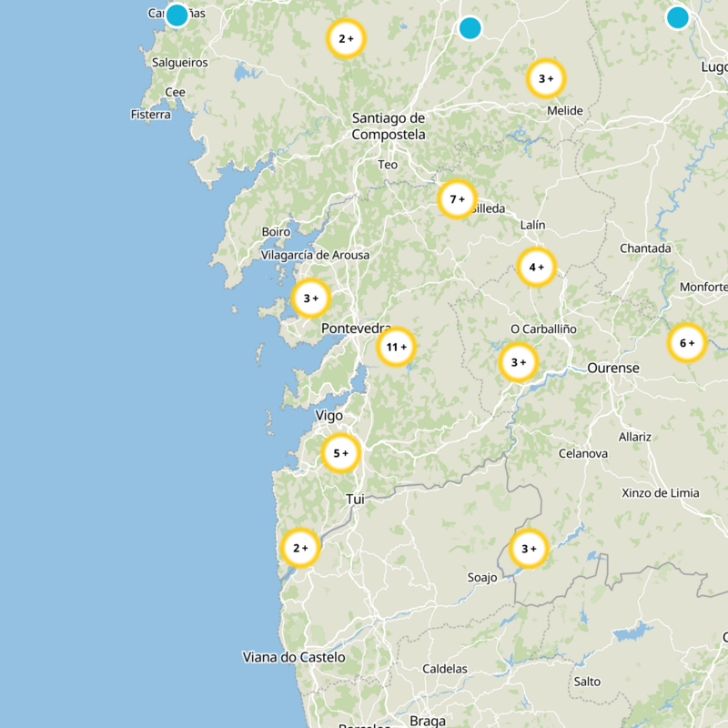Select the blue marker near Lugo
This screenshot has height=728, width=728.
(677, 17)
